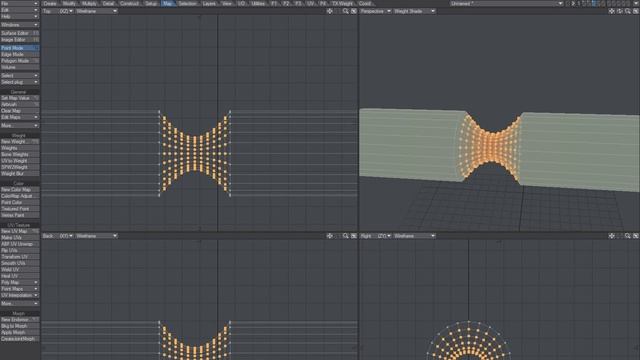The width and height of the screenshot is (640, 360).
Task: Click the pan icon in the Back viewport header
Action: click(x=329, y=236)
